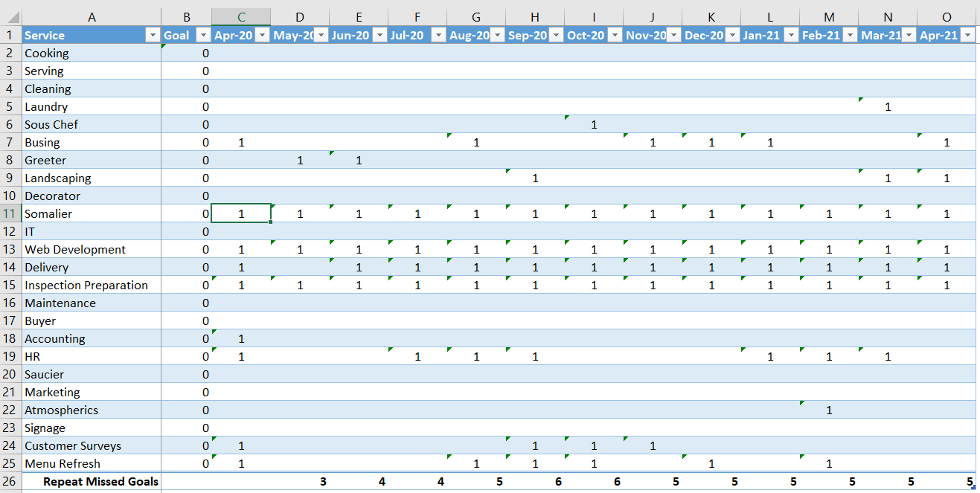The height and width of the screenshot is (493, 980).
Task: Click Customer Surveys' Nov-20 value cell
Action: coord(653,445)
